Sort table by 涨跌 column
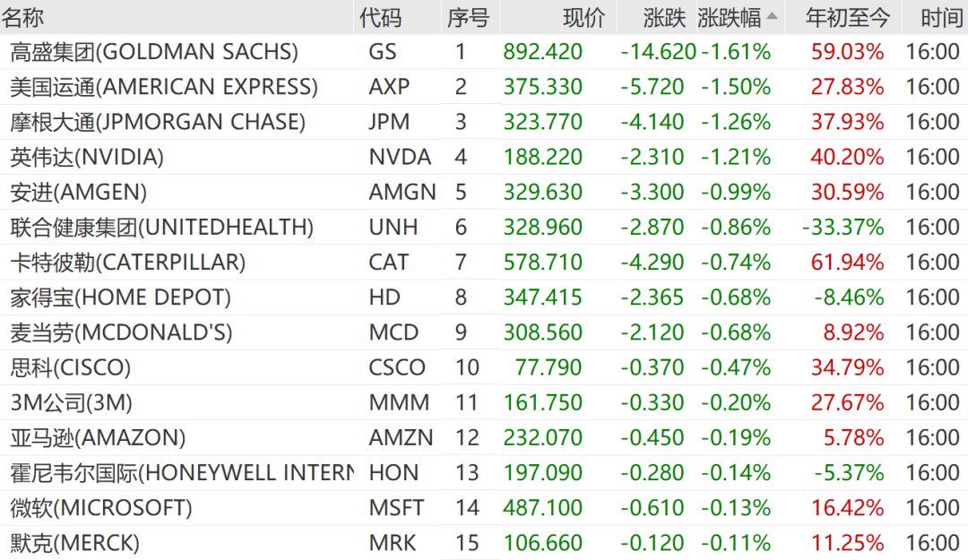 click(663, 17)
